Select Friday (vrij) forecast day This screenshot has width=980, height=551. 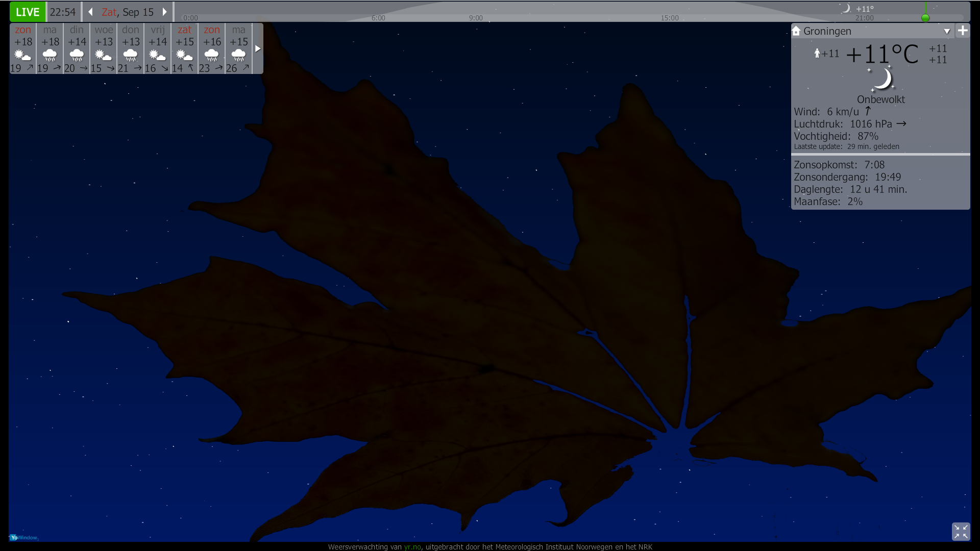[x=158, y=48]
